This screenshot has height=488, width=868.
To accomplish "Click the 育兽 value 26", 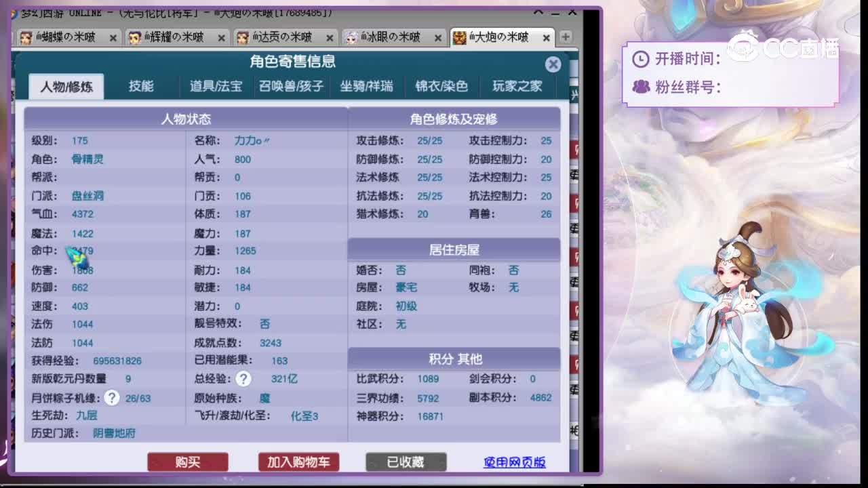I will pyautogui.click(x=546, y=214).
